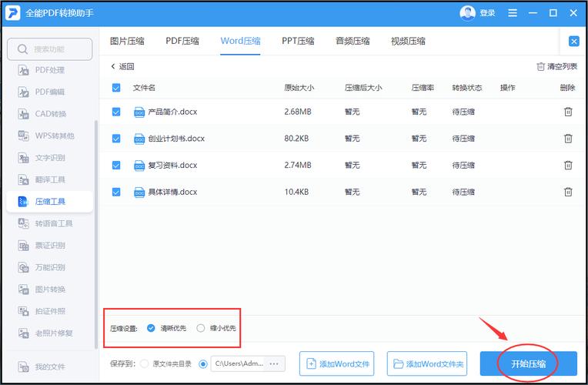Delete 复习资料.docx with trash icon
Image resolution: width=588 pixels, height=385 pixels.
pyautogui.click(x=568, y=165)
